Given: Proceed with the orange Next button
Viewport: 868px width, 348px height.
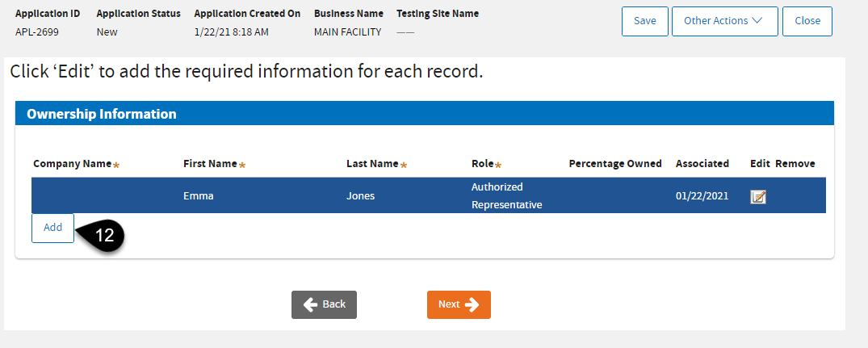Looking at the screenshot, I should (x=459, y=304).
